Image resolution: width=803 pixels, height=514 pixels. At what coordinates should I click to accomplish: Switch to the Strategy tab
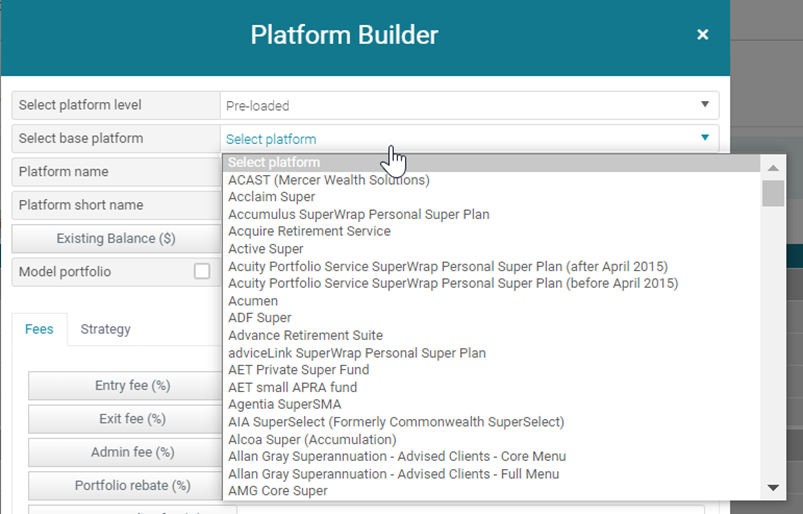(105, 329)
